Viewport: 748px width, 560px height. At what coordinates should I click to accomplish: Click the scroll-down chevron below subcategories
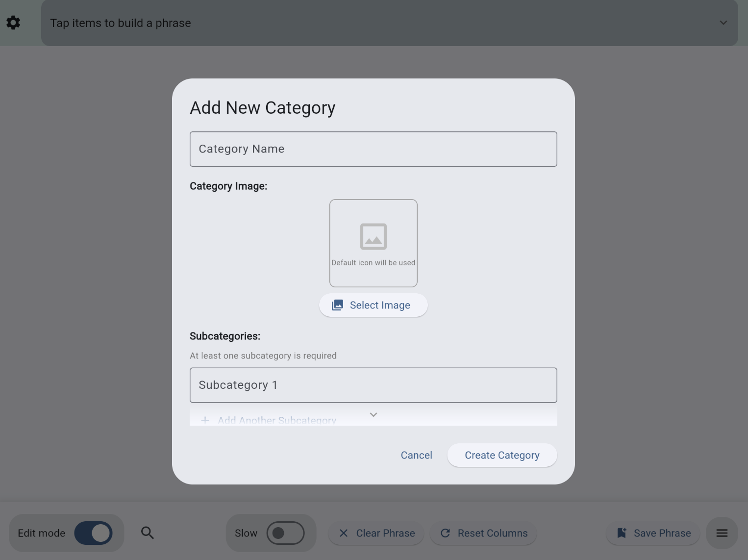click(374, 414)
